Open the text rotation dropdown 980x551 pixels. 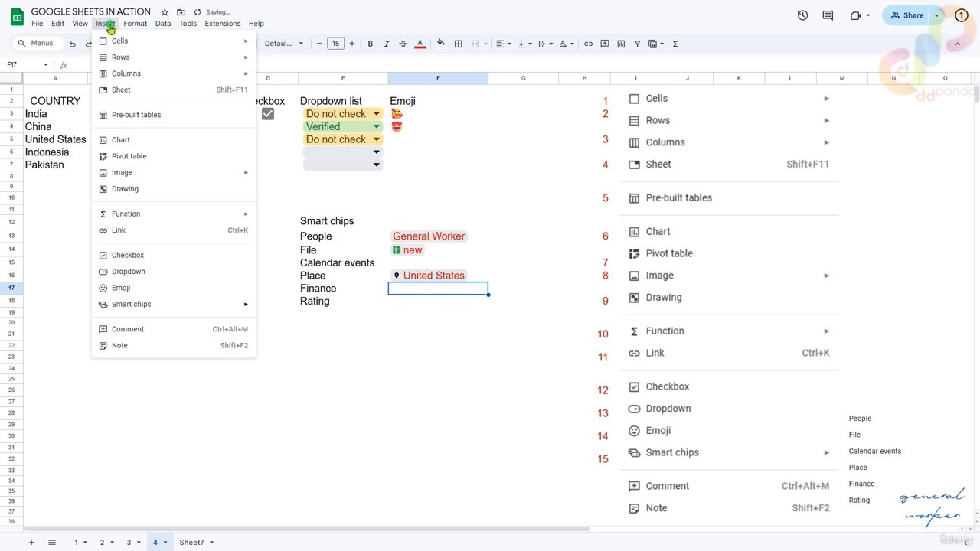566,44
